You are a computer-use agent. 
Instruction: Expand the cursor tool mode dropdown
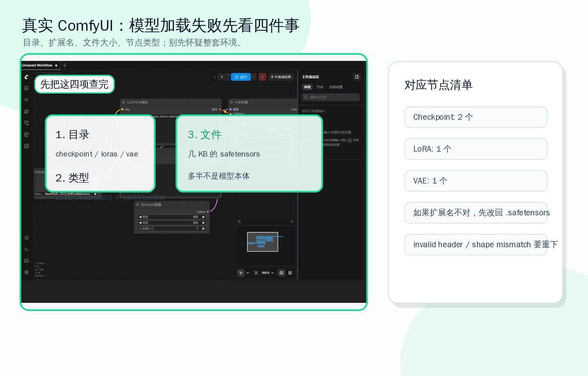pos(247,273)
